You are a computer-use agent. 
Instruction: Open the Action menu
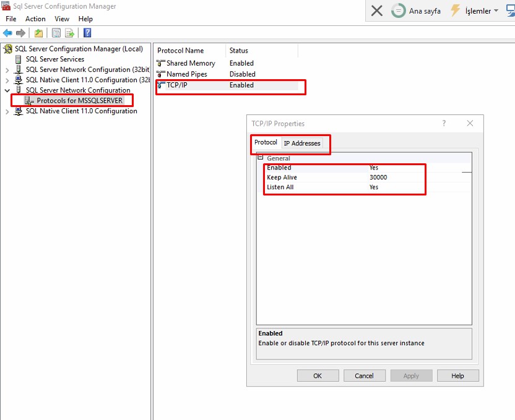click(x=35, y=19)
